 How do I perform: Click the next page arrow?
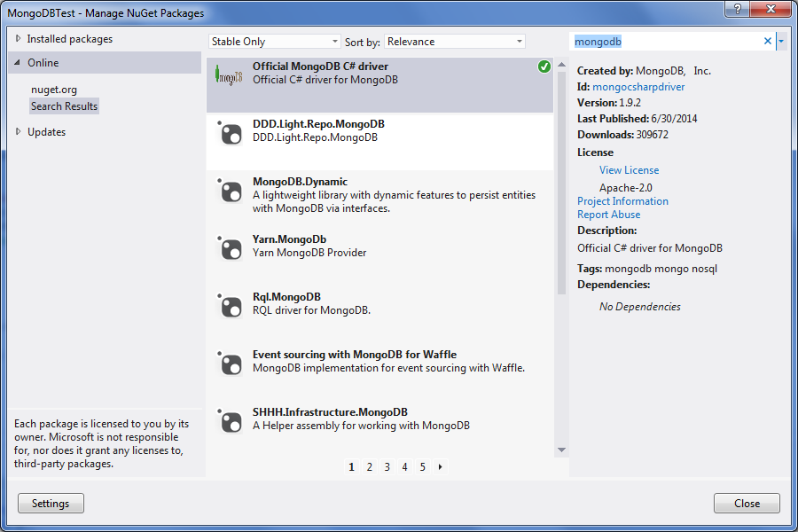(x=440, y=467)
